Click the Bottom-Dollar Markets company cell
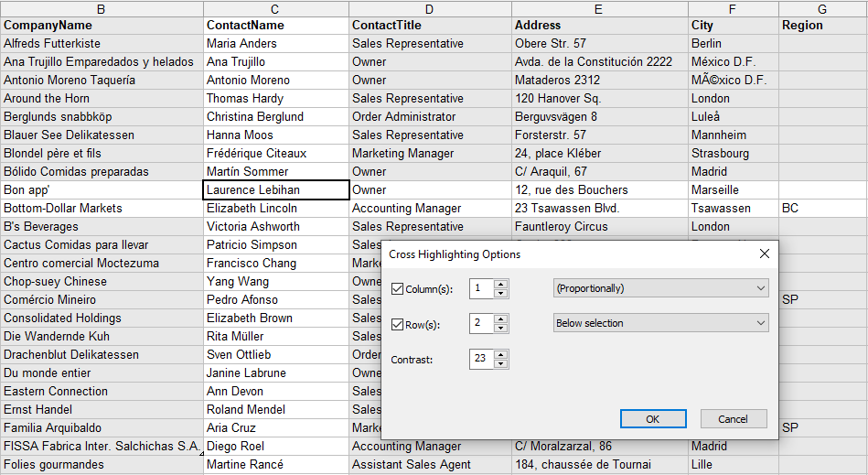 [101, 209]
